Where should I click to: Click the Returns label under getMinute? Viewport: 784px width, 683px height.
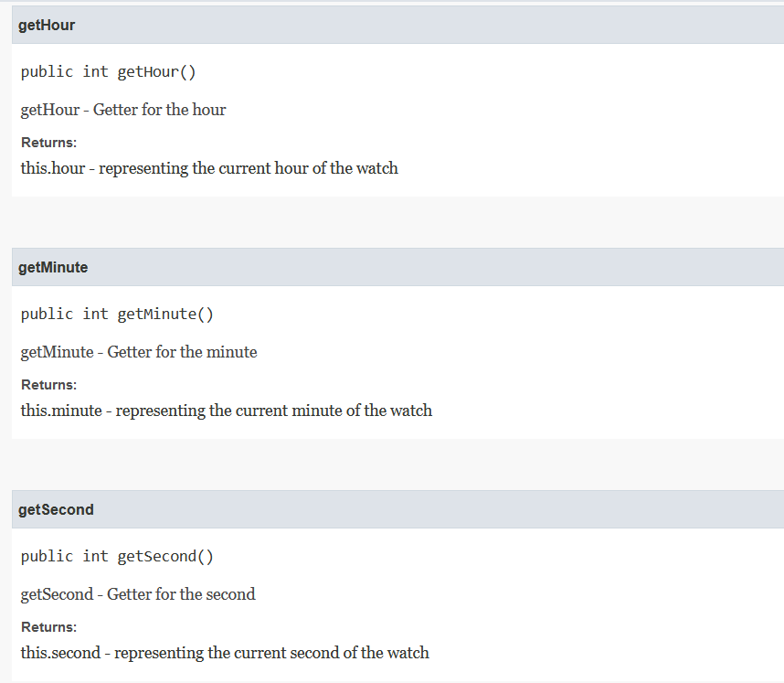pyautogui.click(x=48, y=385)
